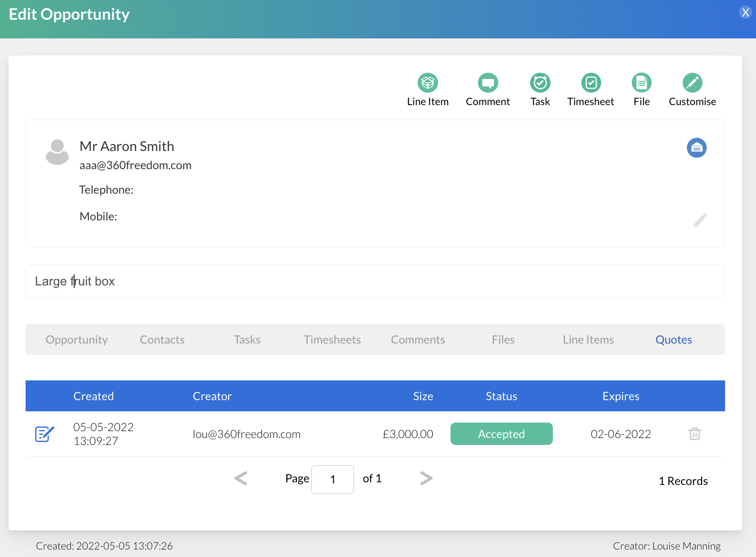Create a Task using the clock icon
Image resolution: width=756 pixels, height=557 pixels.
pos(540,83)
